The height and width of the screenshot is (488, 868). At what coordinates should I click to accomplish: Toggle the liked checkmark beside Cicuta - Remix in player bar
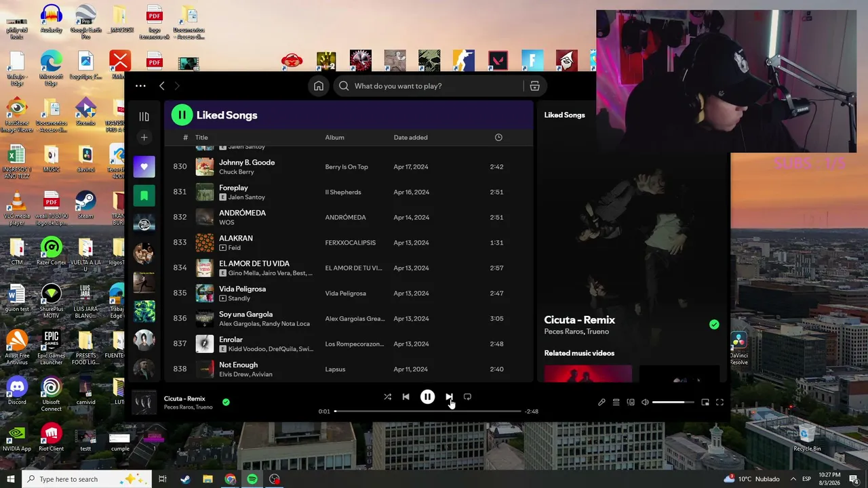pos(226,402)
